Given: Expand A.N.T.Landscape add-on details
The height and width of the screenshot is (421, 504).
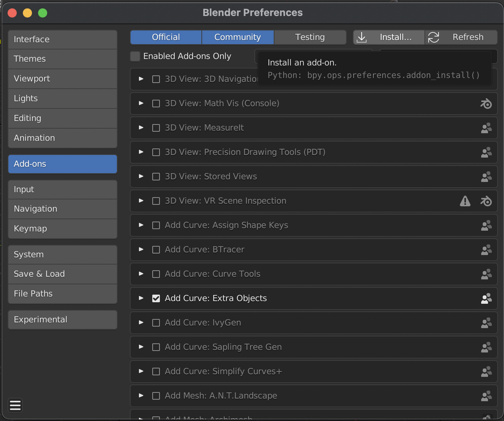Looking at the screenshot, I should [141, 395].
